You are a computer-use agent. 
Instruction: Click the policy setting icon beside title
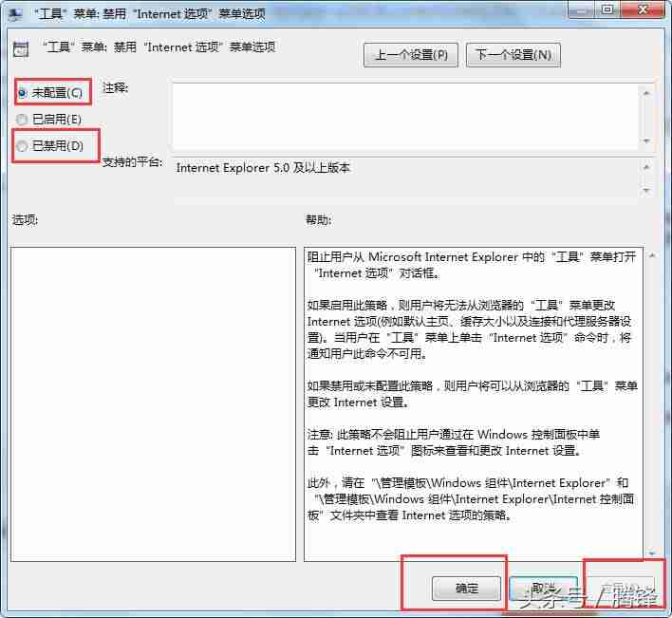click(x=21, y=49)
